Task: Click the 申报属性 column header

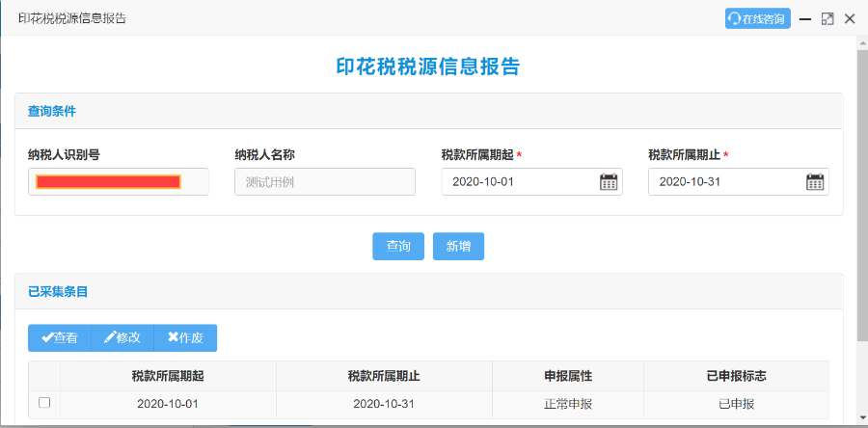Action: pyautogui.click(x=568, y=376)
